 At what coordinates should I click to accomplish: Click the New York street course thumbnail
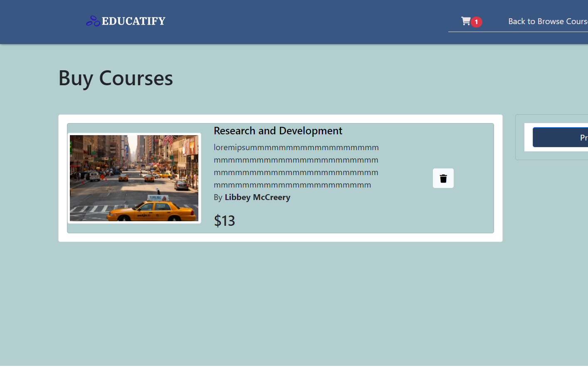[x=134, y=178]
